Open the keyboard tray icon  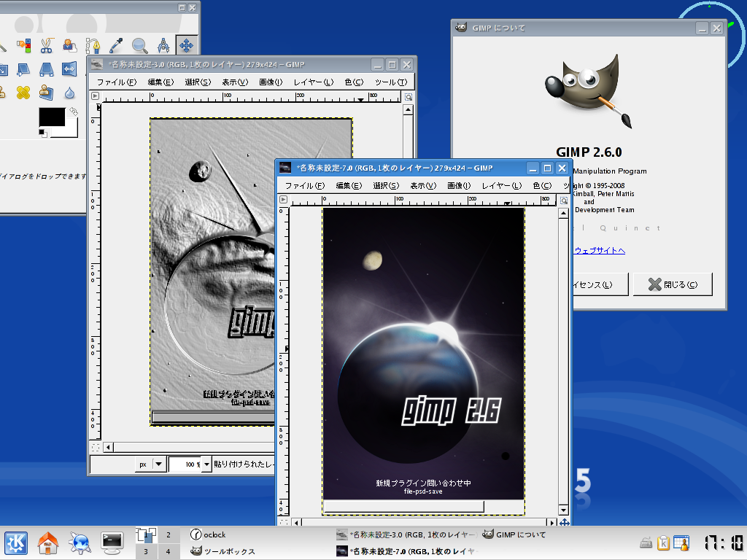tap(646, 542)
